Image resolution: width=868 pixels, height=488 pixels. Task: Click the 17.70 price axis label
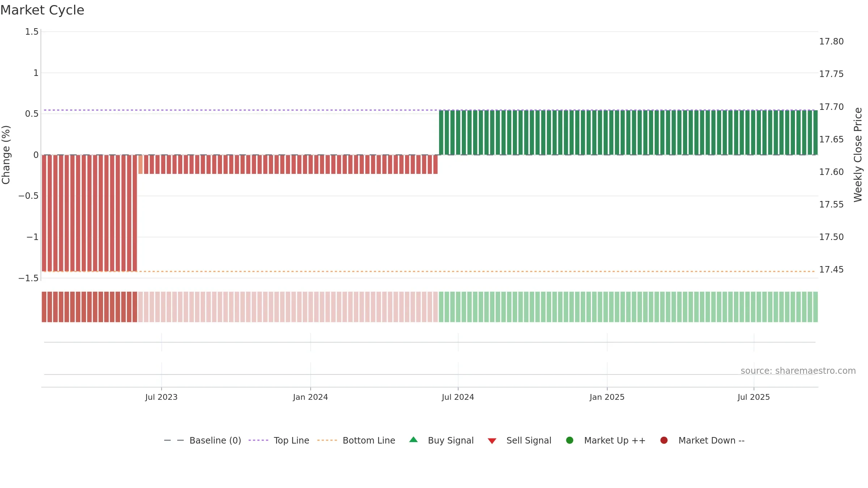tap(831, 107)
